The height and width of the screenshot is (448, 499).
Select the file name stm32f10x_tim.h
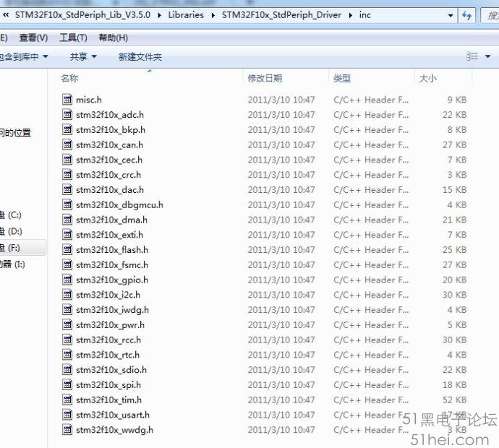click(108, 400)
